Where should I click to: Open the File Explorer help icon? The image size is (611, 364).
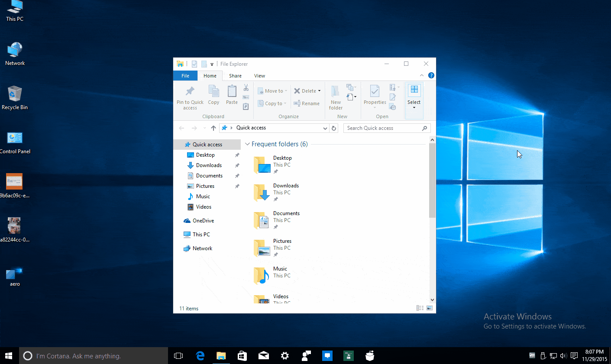coord(431,75)
